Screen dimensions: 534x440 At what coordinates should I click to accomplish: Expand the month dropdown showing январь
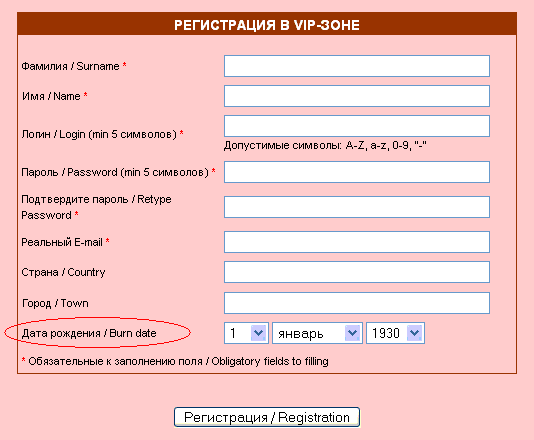(317, 333)
